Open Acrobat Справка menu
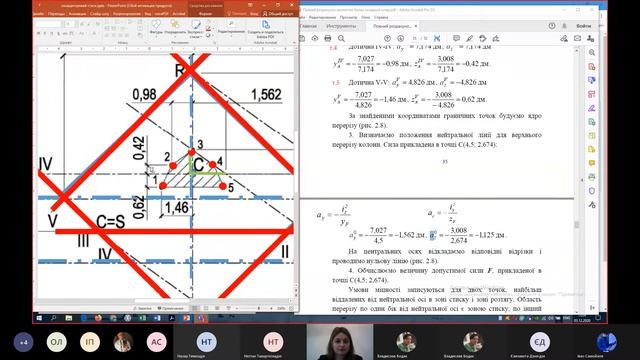This screenshot has width=640, height=360. (x=381, y=18)
